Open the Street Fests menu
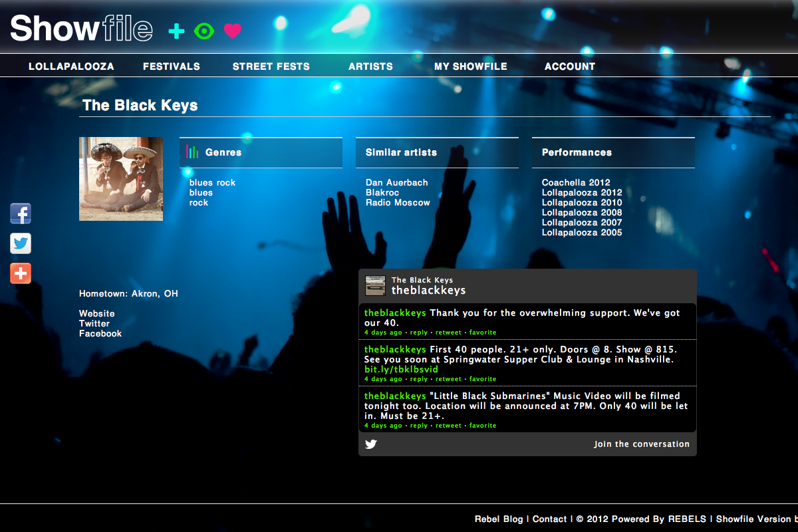This screenshot has width=798, height=532. point(271,66)
